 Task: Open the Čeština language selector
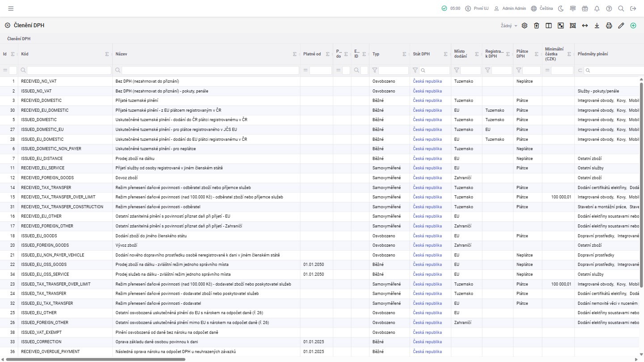pyautogui.click(x=542, y=8)
